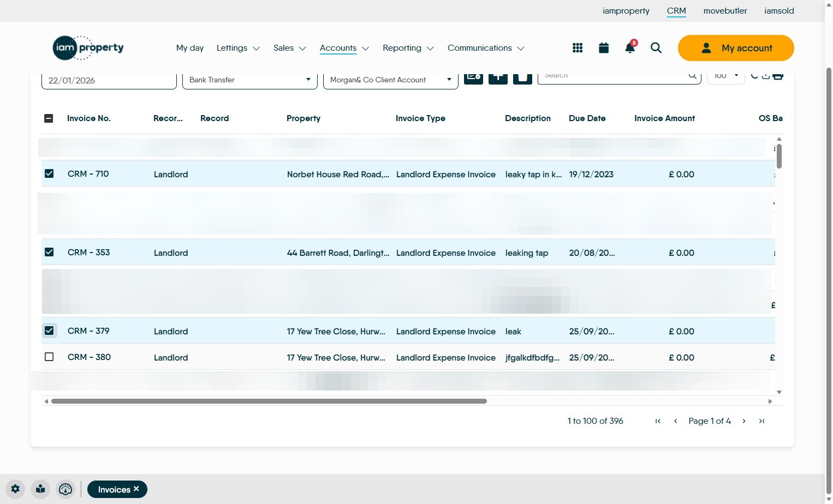Click the horizontal scrollbar of the table

(x=269, y=401)
